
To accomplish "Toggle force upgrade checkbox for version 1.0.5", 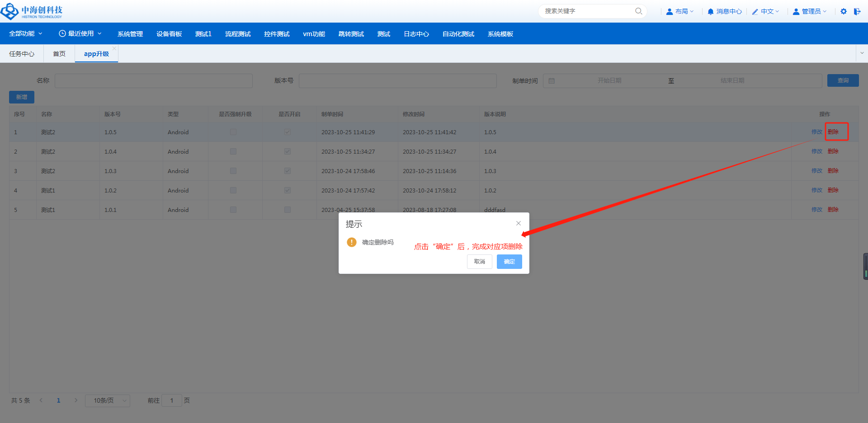I will [233, 132].
